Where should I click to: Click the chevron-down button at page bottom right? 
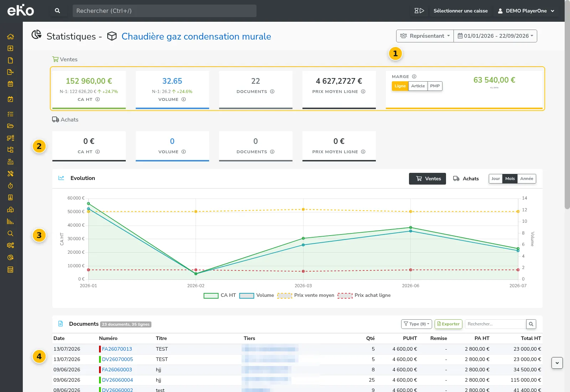(x=557, y=363)
